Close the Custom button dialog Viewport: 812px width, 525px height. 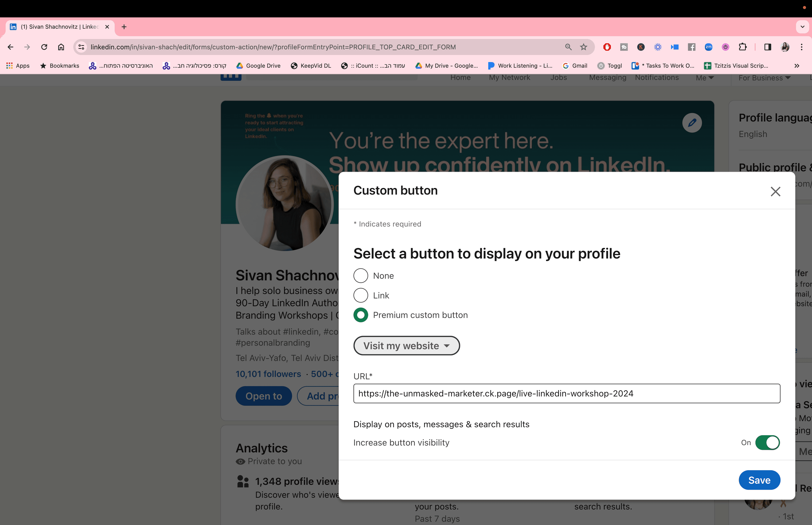pos(776,192)
